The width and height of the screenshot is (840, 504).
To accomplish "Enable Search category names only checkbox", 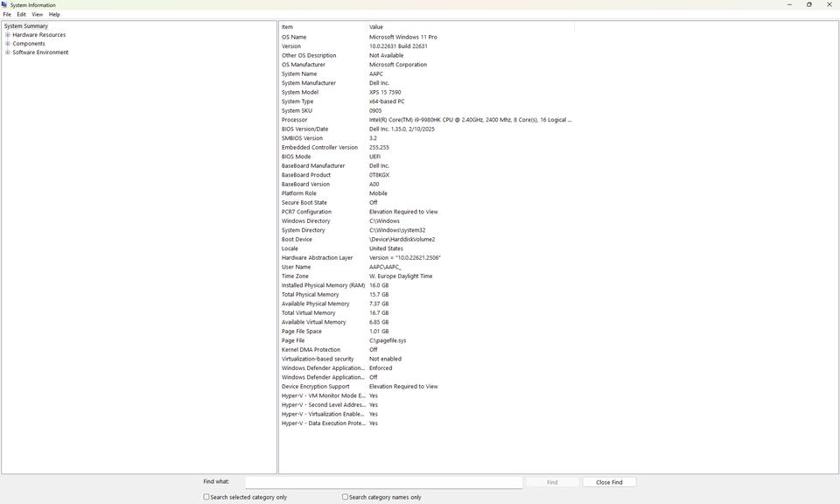I will (345, 497).
